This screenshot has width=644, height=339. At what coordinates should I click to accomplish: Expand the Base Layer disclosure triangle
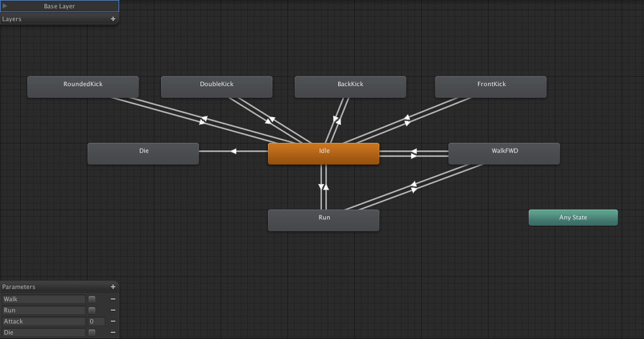tap(5, 6)
